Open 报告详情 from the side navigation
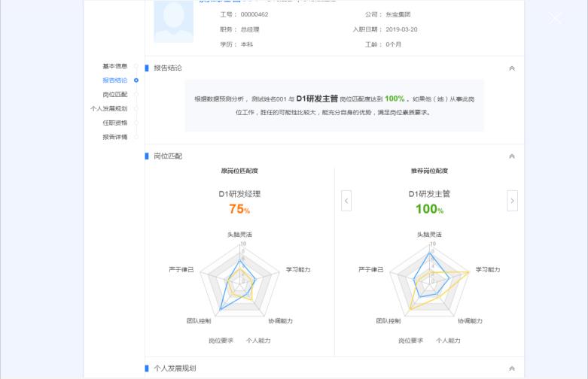 tap(115, 137)
